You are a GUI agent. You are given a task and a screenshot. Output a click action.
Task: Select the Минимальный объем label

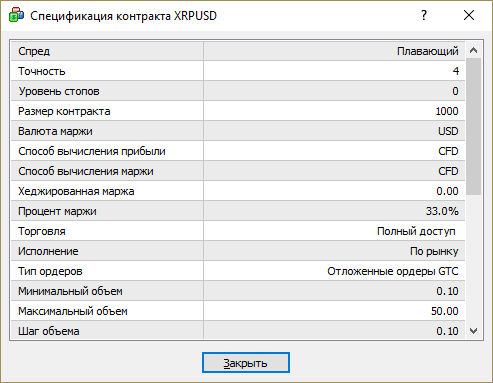[x=70, y=291]
